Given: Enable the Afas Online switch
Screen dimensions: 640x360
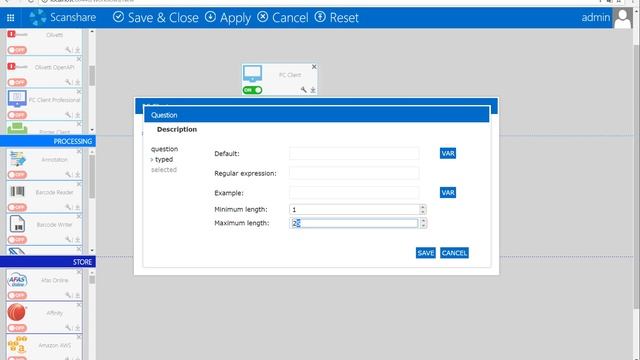Looking at the screenshot, I should (17, 295).
